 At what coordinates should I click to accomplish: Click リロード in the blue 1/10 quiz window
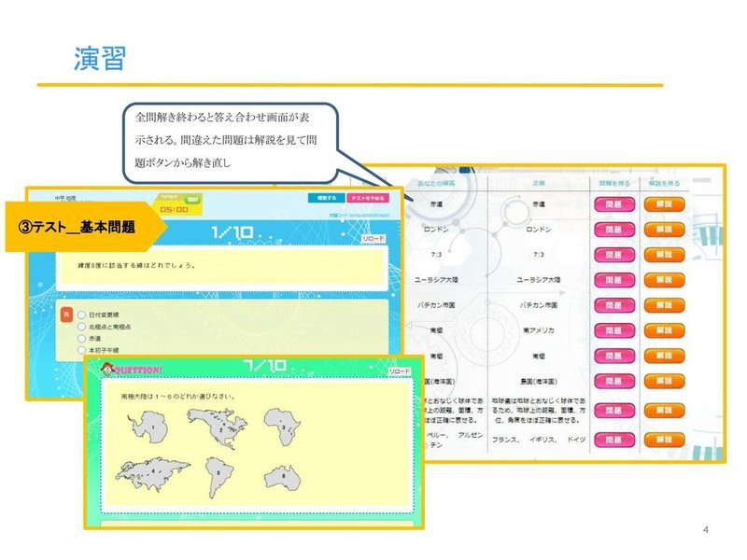(x=373, y=238)
